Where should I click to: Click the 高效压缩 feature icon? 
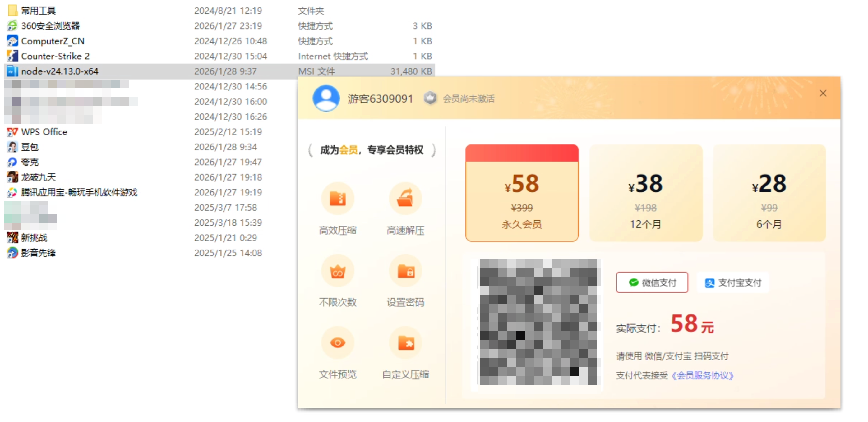[x=337, y=198]
